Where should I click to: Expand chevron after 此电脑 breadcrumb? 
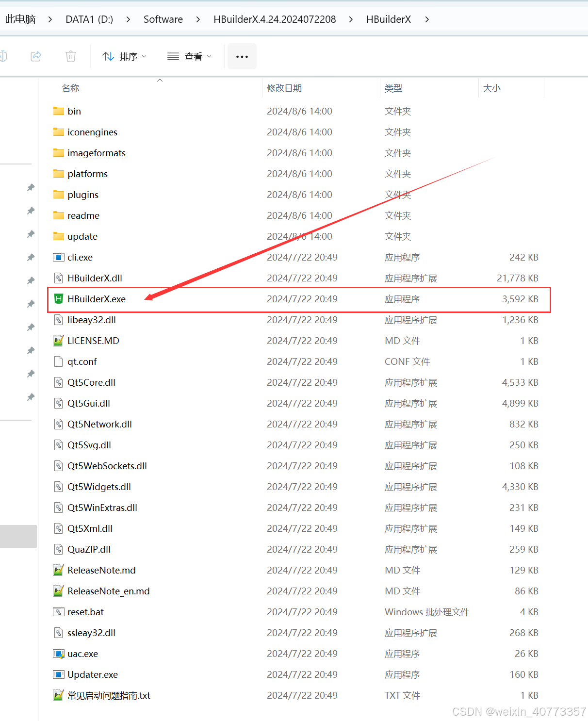[x=50, y=19]
